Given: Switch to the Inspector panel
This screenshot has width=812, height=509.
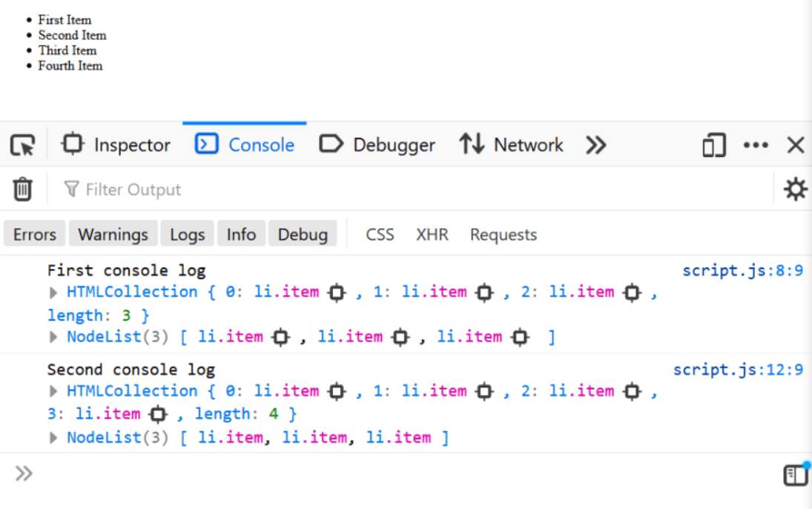Looking at the screenshot, I should pyautogui.click(x=116, y=145).
